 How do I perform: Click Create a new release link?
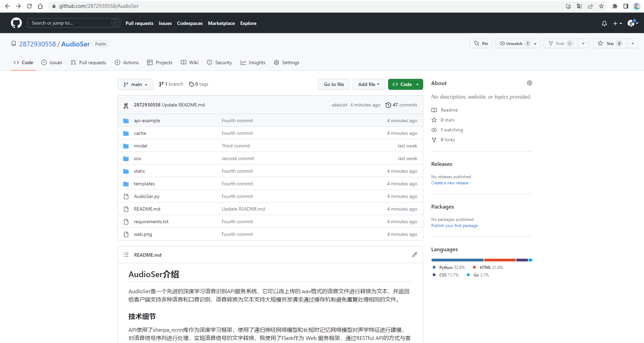[450, 183]
